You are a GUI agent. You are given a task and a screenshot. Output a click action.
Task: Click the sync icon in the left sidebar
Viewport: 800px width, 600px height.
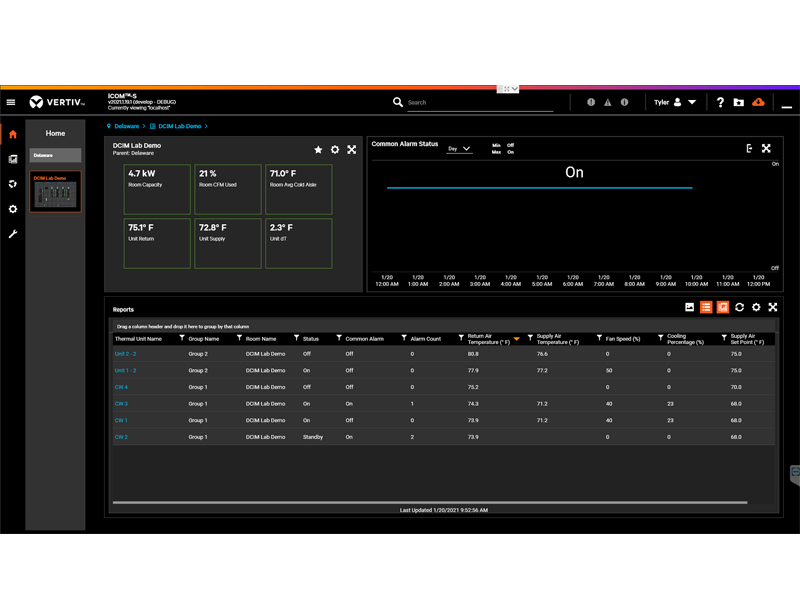pos(12,184)
